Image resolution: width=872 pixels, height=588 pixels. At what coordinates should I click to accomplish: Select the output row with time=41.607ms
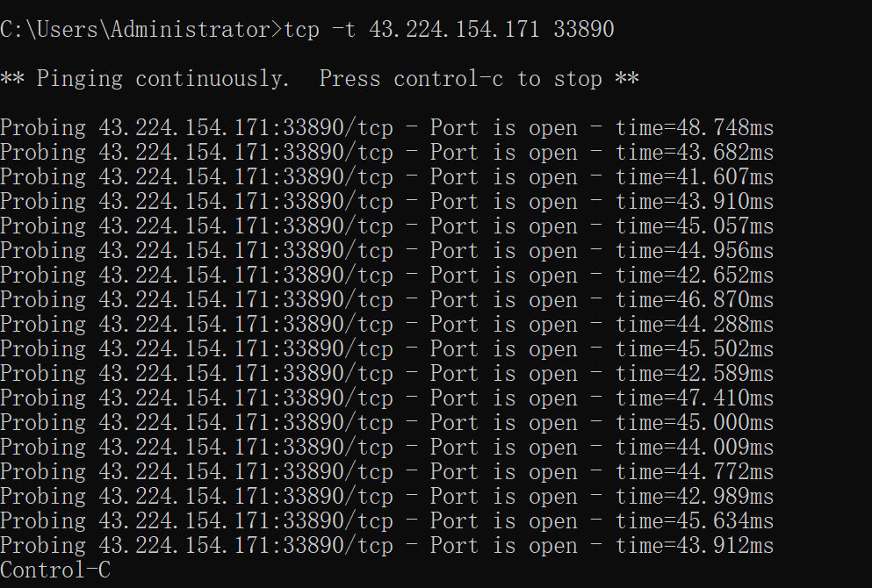pyautogui.click(x=386, y=177)
